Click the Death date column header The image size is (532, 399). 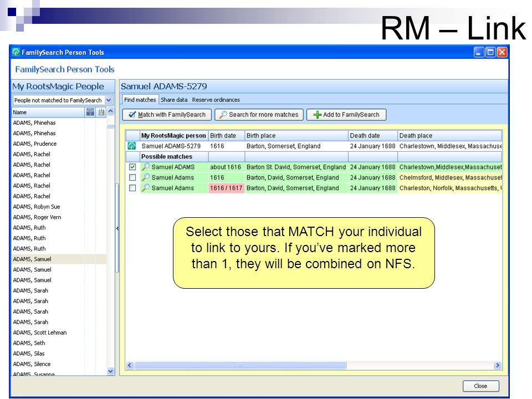pos(373,135)
